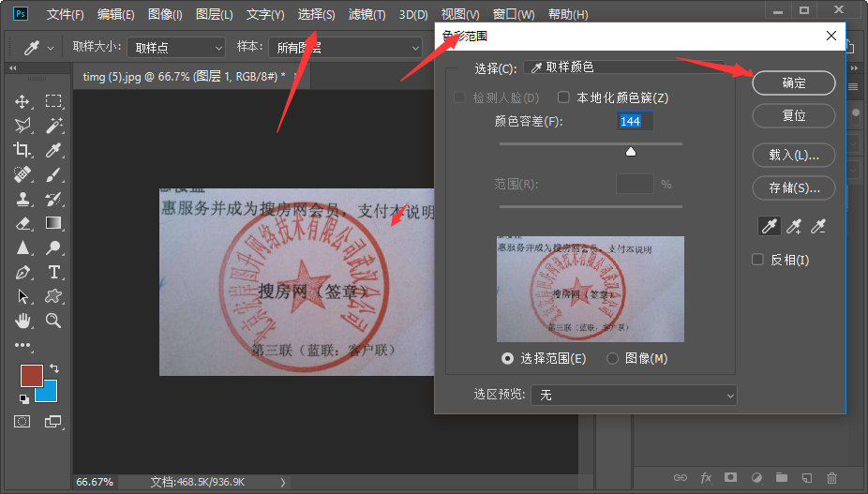Open the 图层(L) menu

[215, 14]
